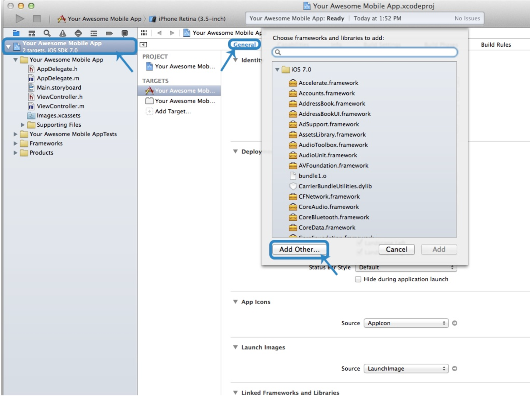Viewport: 532px width, 400px height.
Task: Click the Add Other... button
Action: pyautogui.click(x=299, y=250)
